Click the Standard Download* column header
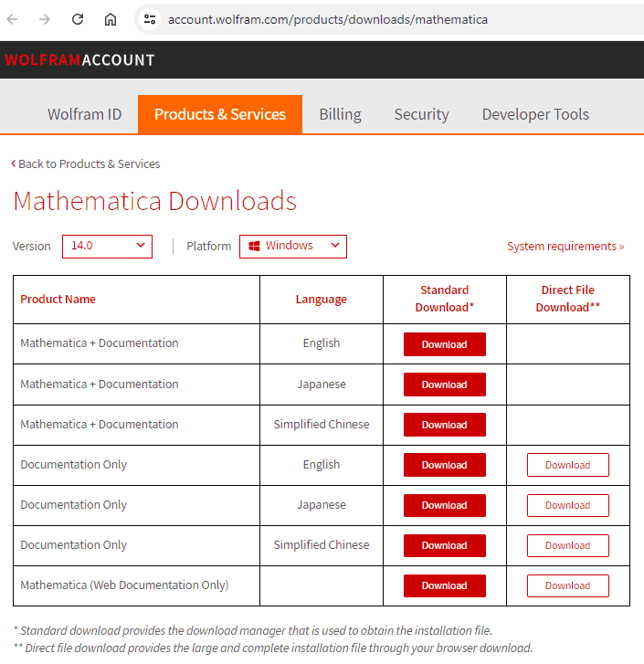Screen dimensions: 644x664 445,299
